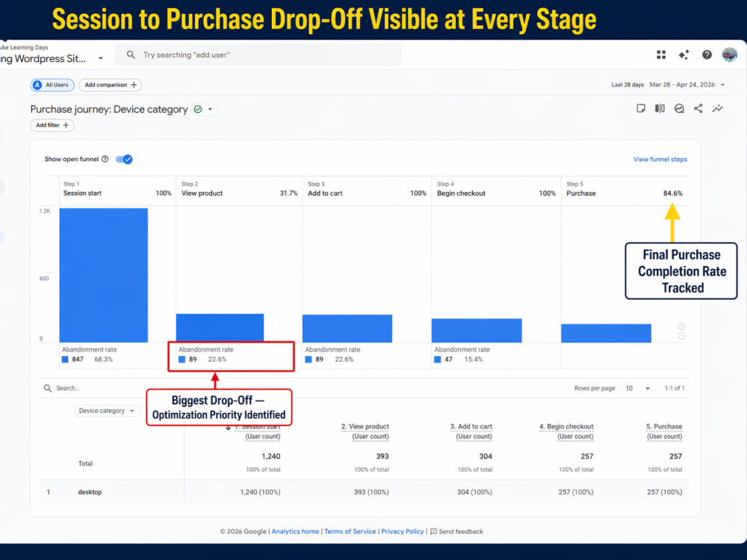Open the user account avatar
This screenshot has width=747, height=560.
[x=729, y=55]
